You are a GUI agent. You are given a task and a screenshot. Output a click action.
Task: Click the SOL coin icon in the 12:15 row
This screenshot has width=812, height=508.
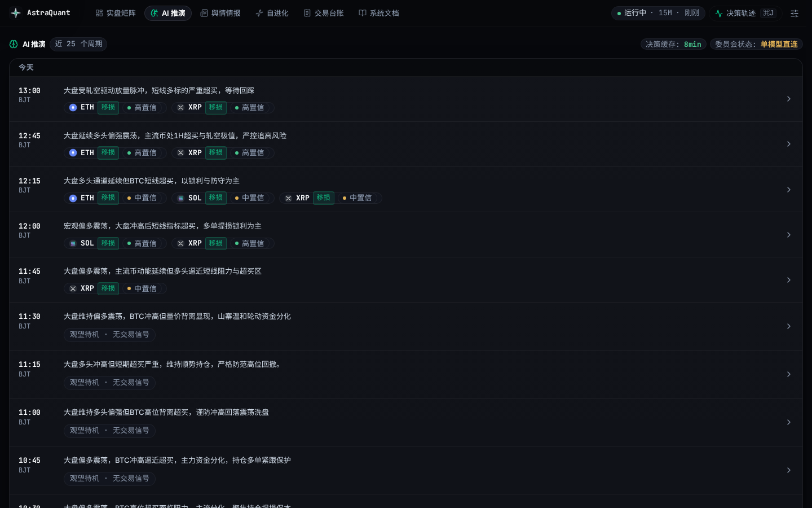click(x=180, y=198)
